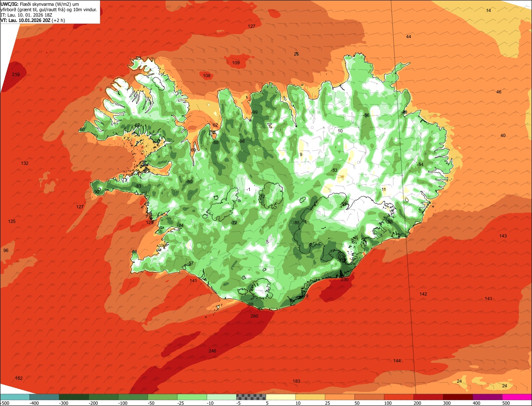The height and width of the screenshot is (406, 532).
Task: Click the '183' flux value on the map
Action: (296, 381)
